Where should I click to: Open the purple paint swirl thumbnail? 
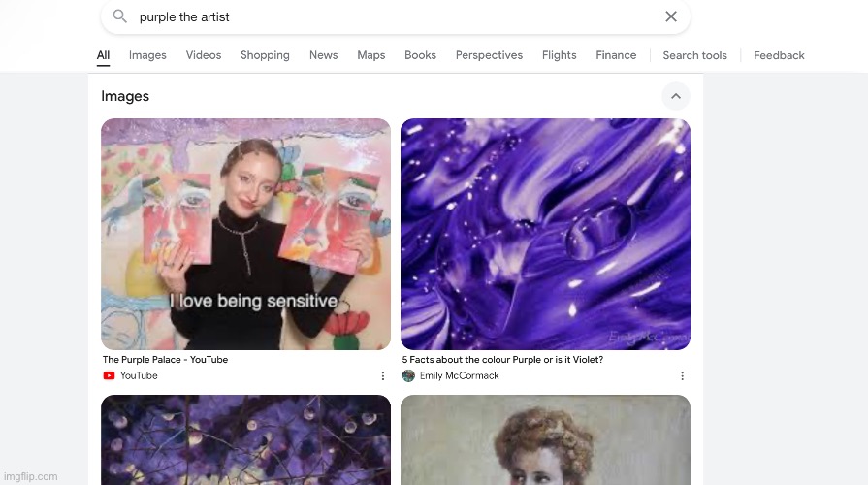pyautogui.click(x=545, y=233)
